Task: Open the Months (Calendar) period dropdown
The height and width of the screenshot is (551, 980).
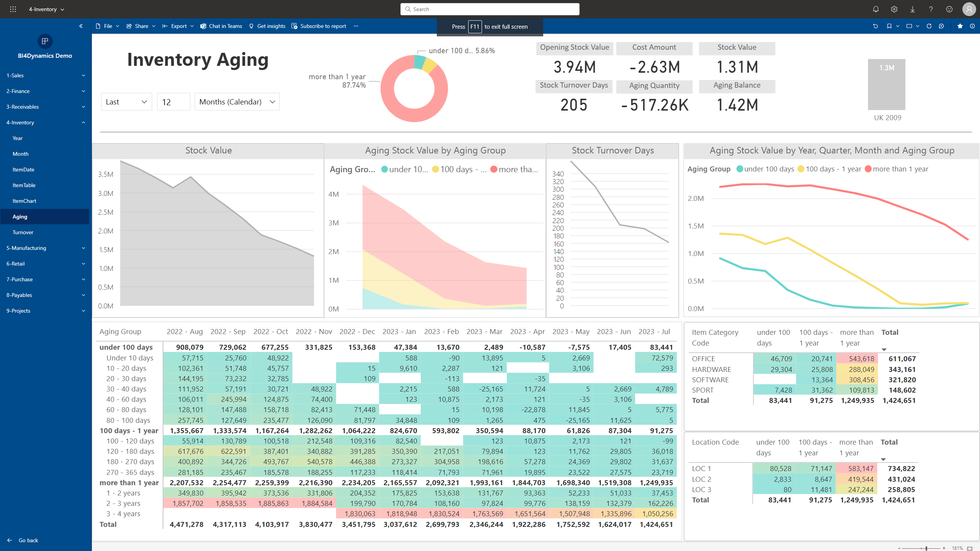Action: coord(237,102)
